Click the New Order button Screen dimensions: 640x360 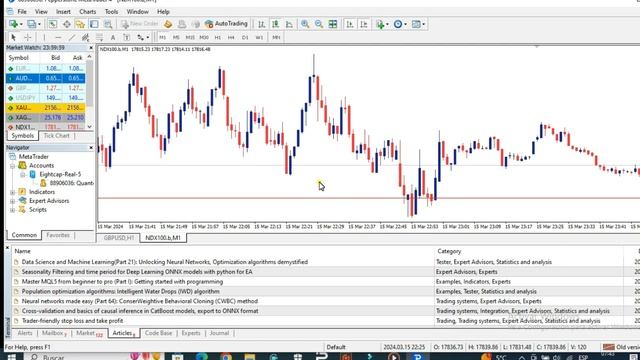click(140, 24)
